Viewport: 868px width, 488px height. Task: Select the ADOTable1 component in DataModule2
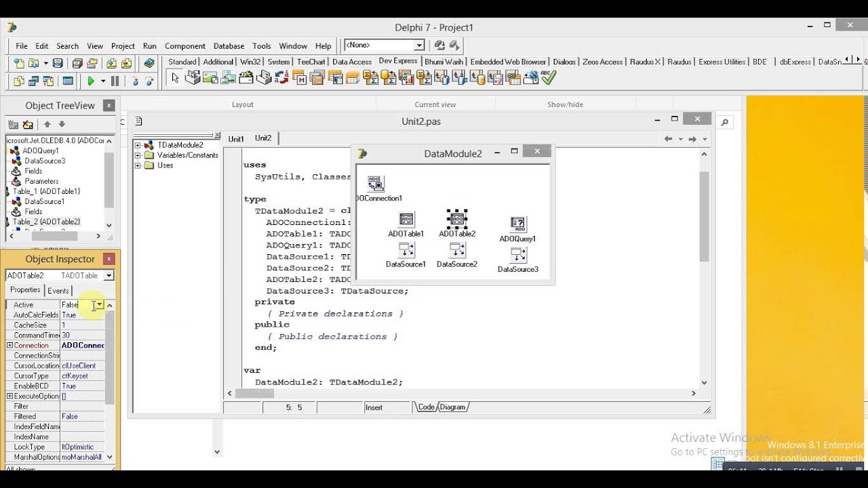tap(406, 219)
